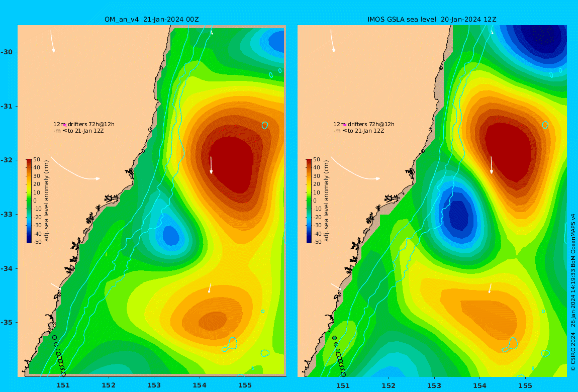Image resolution: width=578 pixels, height=392 pixels.
Task: Select the -34 latitude axis label
Action: [7, 268]
